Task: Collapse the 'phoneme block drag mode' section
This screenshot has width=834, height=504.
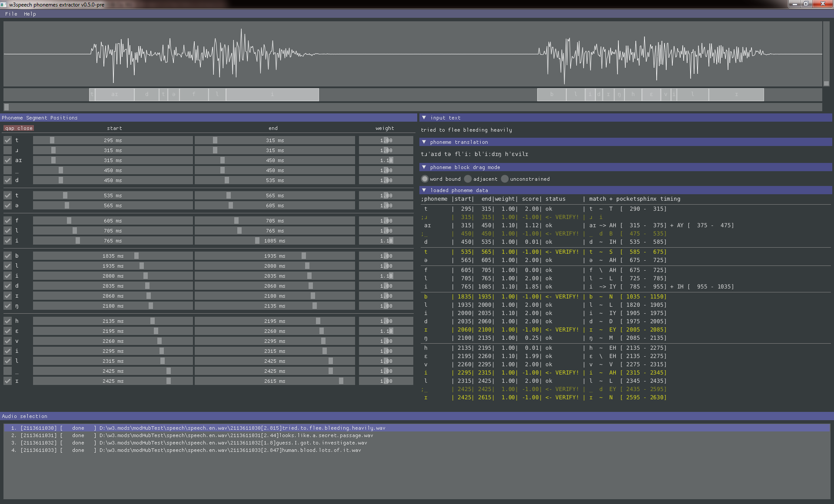Action: (424, 167)
